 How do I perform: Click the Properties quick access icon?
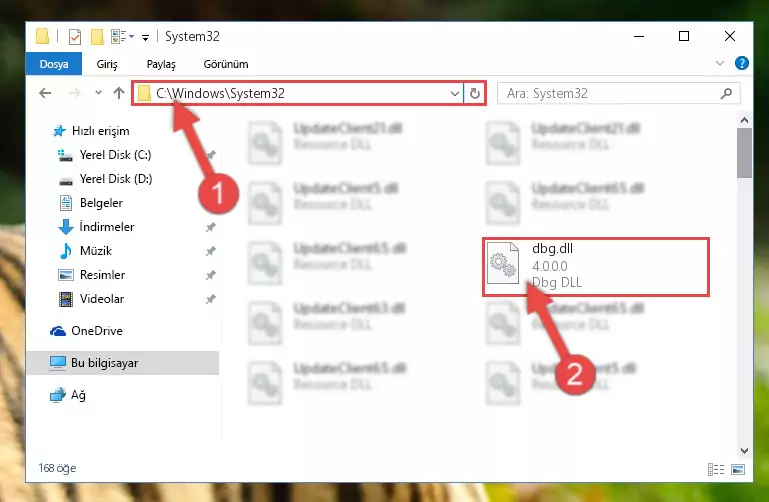coord(75,36)
